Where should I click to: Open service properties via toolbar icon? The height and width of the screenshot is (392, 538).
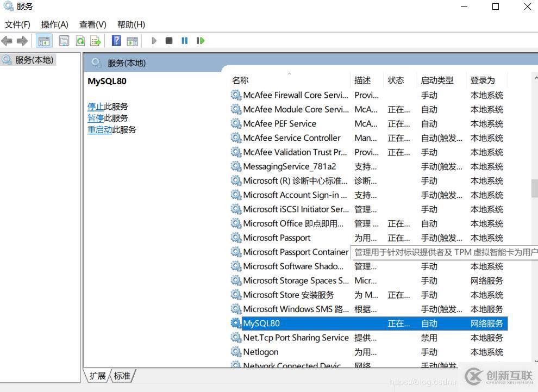coord(64,40)
